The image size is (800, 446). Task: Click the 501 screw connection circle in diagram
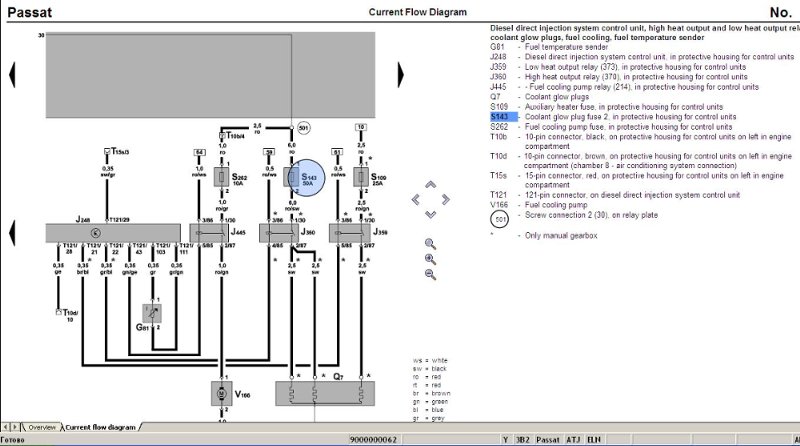[x=304, y=128]
